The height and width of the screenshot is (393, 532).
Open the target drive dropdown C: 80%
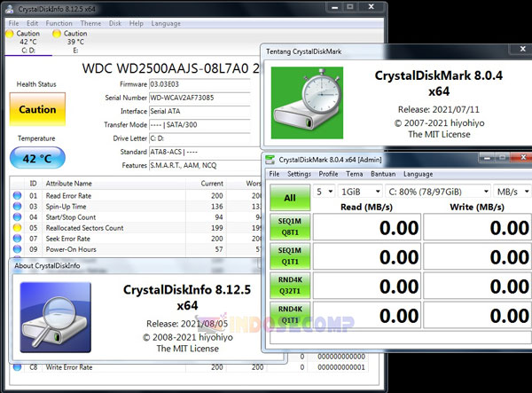[438, 192]
